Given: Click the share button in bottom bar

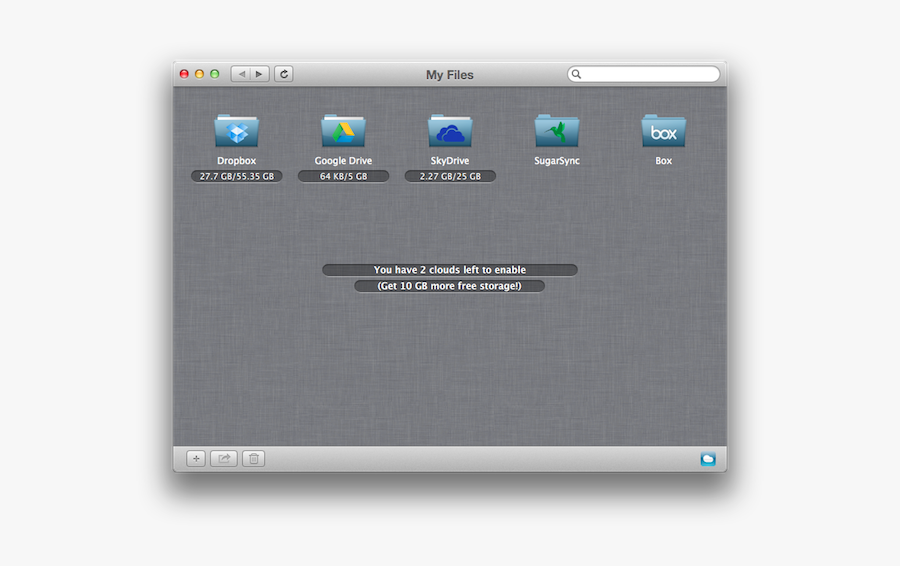Looking at the screenshot, I should [x=224, y=459].
